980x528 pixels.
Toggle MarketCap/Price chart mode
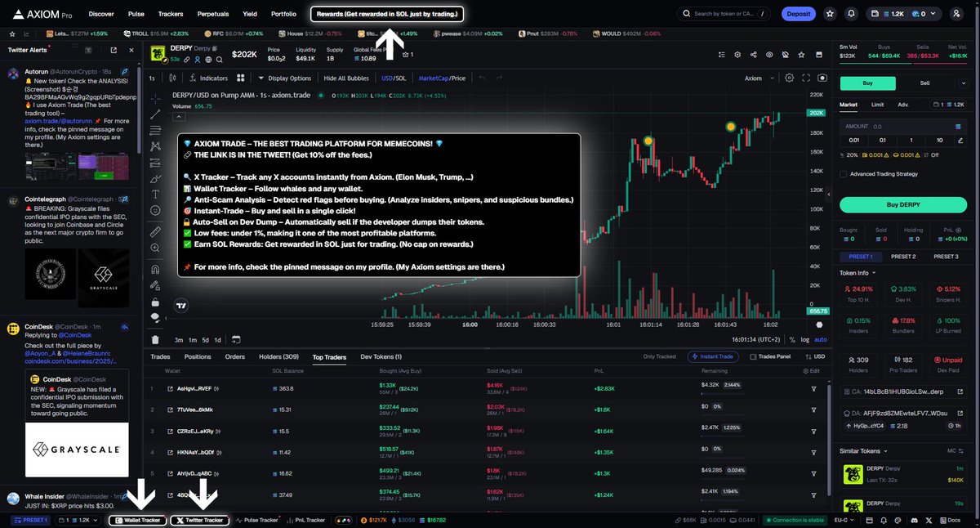coord(442,78)
